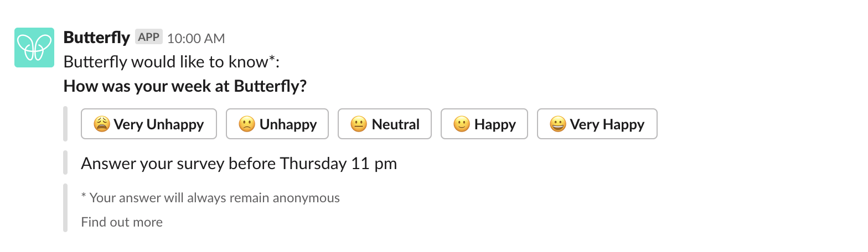Click the Butterfly would like to know line
The image size is (868, 252).
pos(172,62)
